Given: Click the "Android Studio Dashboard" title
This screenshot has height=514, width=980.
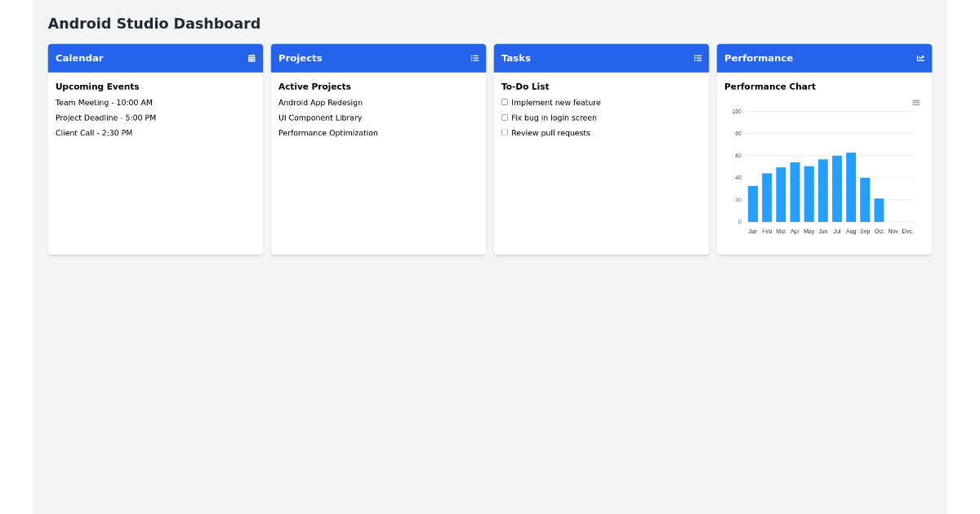Looking at the screenshot, I should [154, 23].
